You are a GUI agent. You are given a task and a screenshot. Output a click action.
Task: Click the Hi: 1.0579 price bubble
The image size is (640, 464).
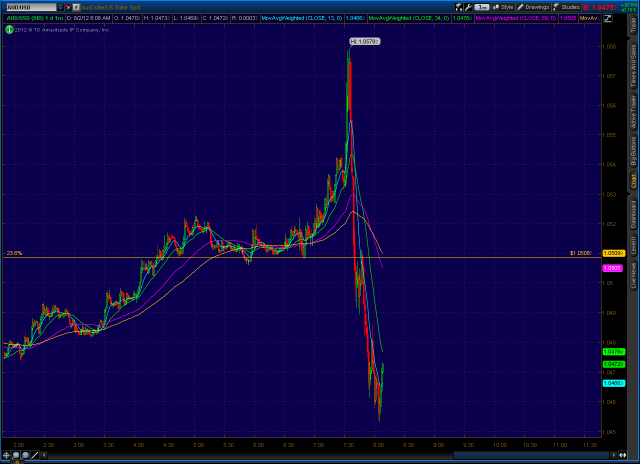click(365, 41)
